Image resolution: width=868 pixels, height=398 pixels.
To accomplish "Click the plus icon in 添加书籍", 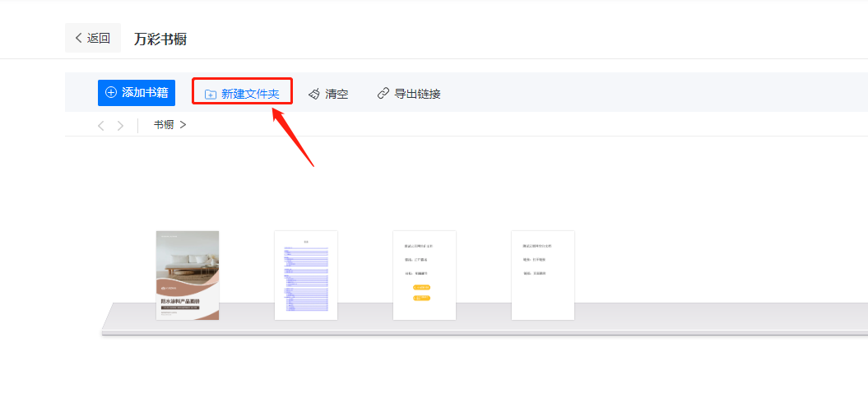I will (111, 93).
